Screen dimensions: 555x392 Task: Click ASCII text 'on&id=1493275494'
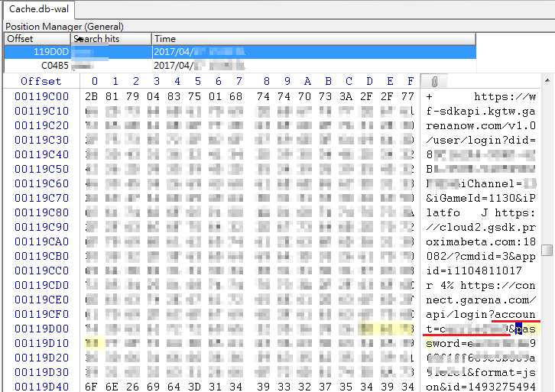coord(481,387)
